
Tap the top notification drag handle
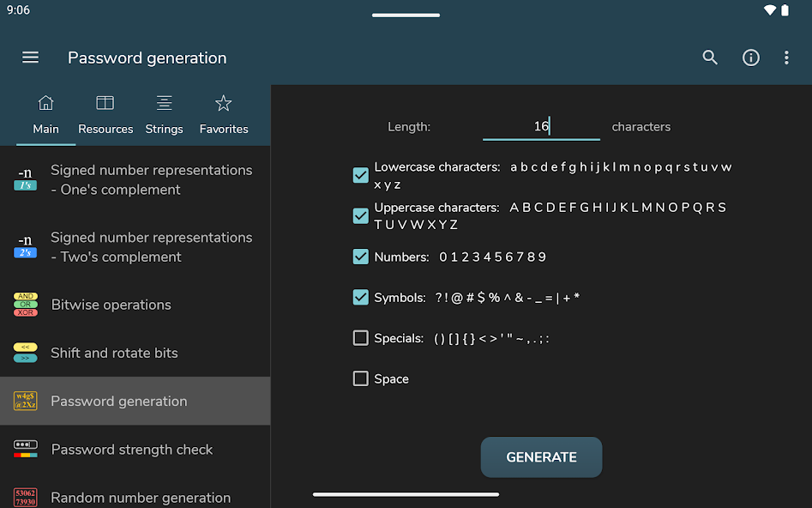(406, 15)
